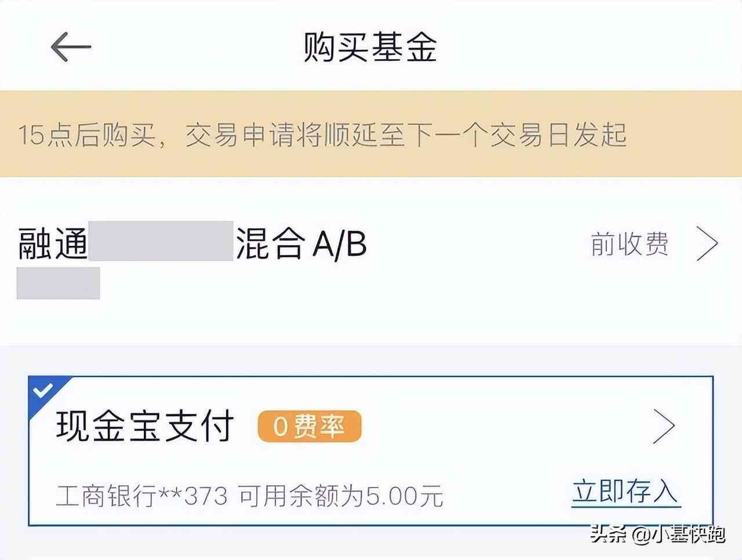Click the back navigation icon in header

pyautogui.click(x=69, y=48)
